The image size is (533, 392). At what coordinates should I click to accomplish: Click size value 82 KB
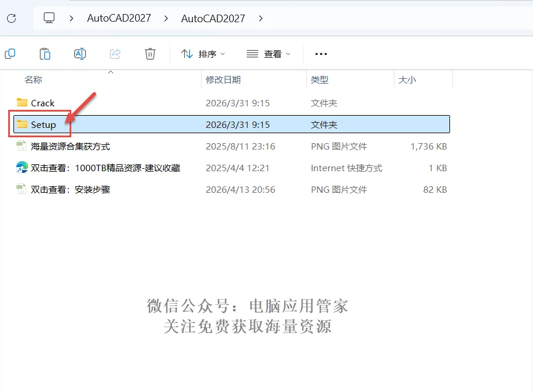coord(435,189)
